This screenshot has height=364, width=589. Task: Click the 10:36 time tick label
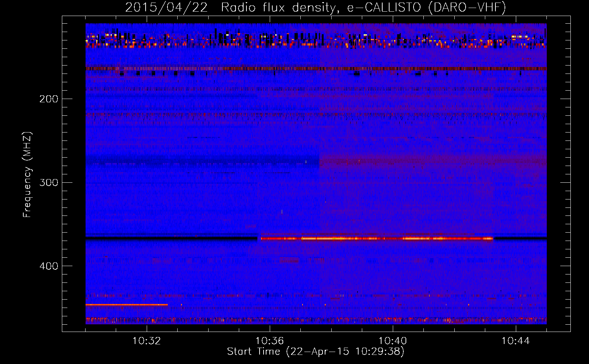pyautogui.click(x=270, y=341)
